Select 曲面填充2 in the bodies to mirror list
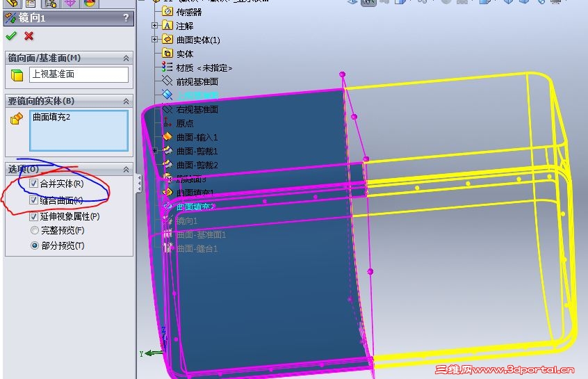 point(51,117)
